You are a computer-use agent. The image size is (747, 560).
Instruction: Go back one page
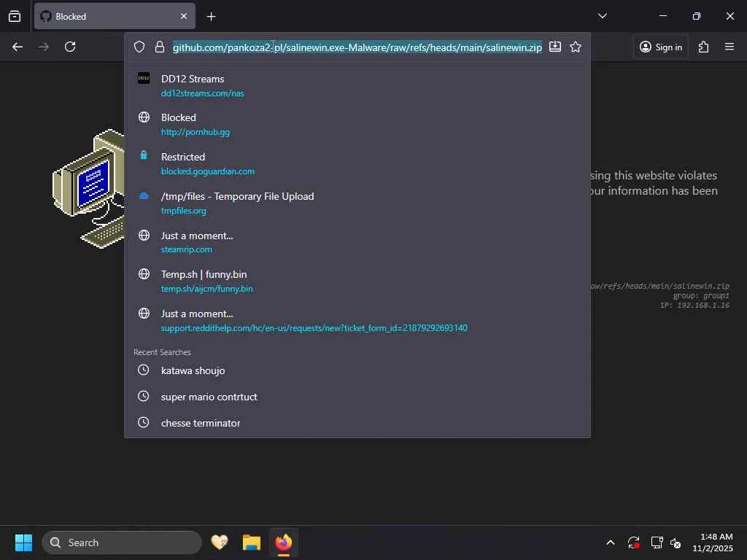pyautogui.click(x=18, y=47)
